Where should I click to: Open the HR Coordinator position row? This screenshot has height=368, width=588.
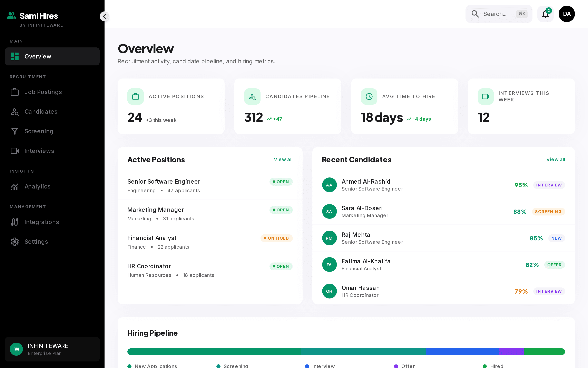(x=210, y=270)
